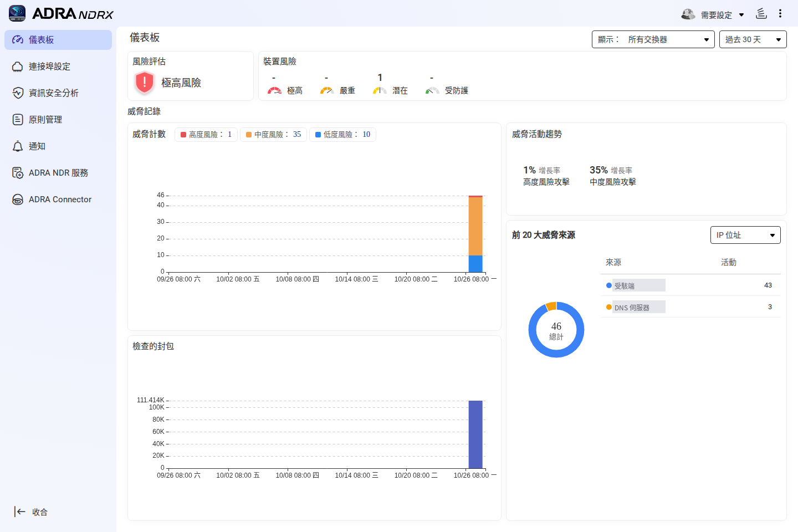Open the 顯示 所有交換器 dropdown

(653, 39)
